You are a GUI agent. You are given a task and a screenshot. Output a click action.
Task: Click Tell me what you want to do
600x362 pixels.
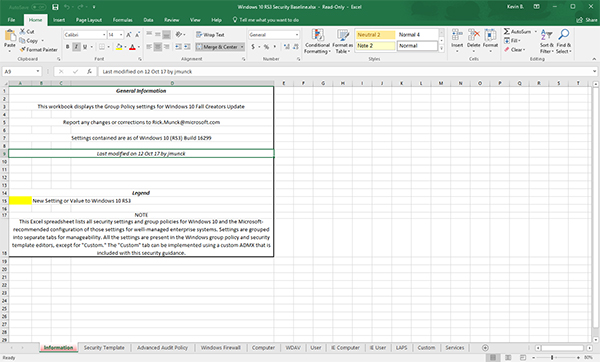[x=266, y=20]
